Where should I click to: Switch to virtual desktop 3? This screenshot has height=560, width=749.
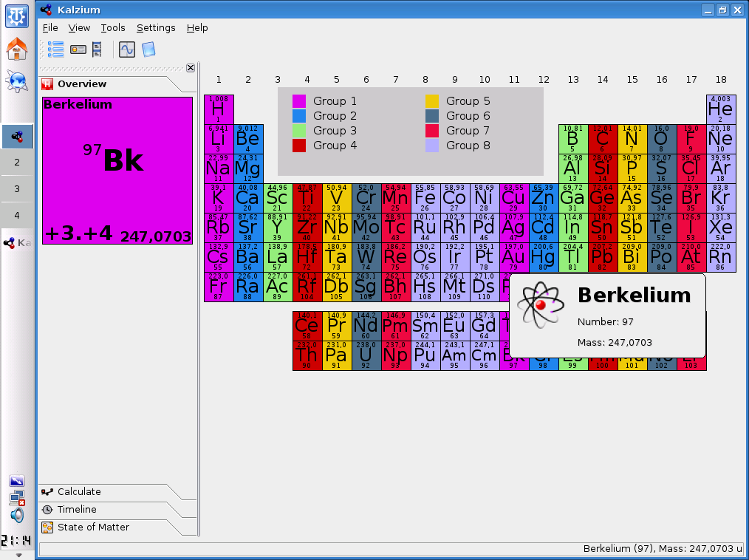pos(17,188)
